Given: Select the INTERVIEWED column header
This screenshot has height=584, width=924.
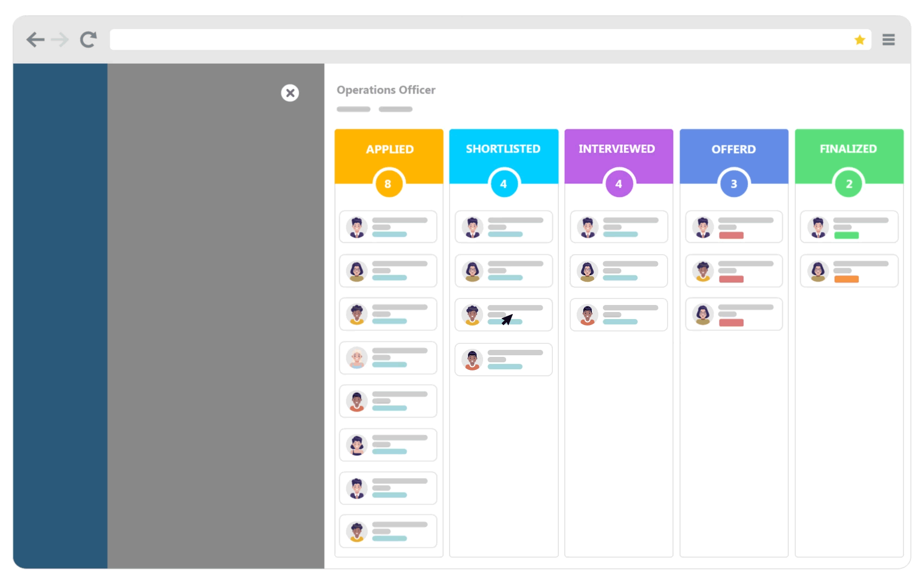Looking at the screenshot, I should point(617,149).
